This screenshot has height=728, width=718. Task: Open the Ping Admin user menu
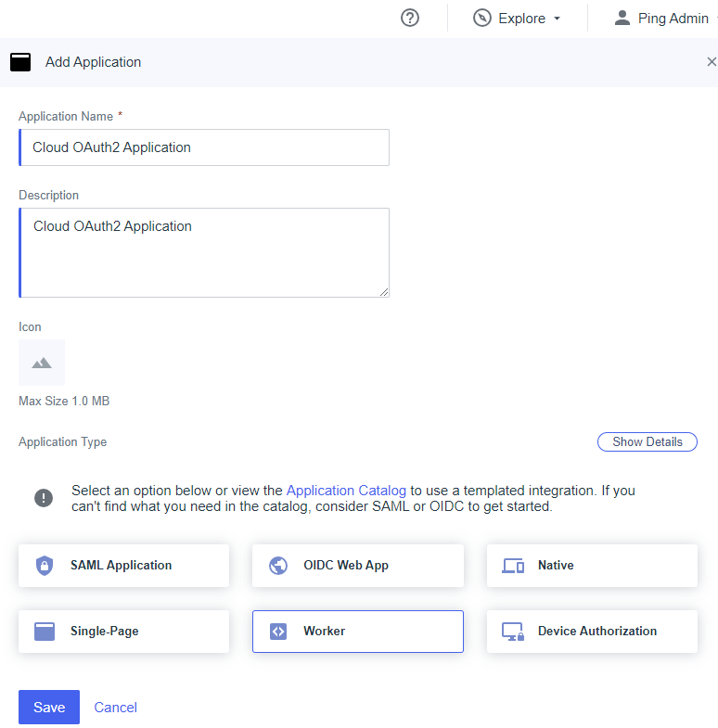[x=664, y=19]
